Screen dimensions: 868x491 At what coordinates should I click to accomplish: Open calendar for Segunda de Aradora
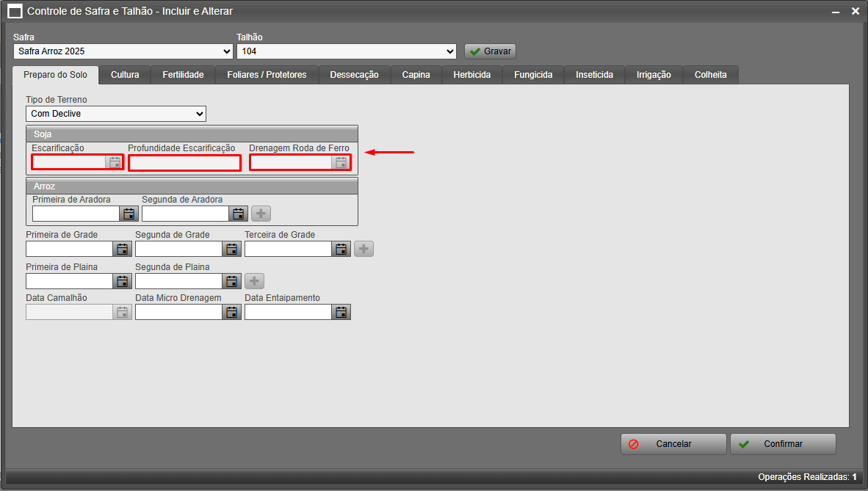[238, 214]
